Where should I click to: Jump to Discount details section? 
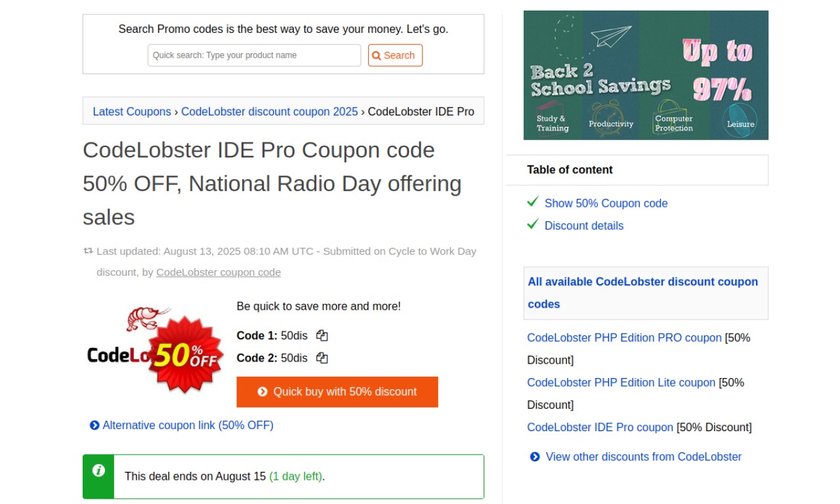pyautogui.click(x=584, y=226)
